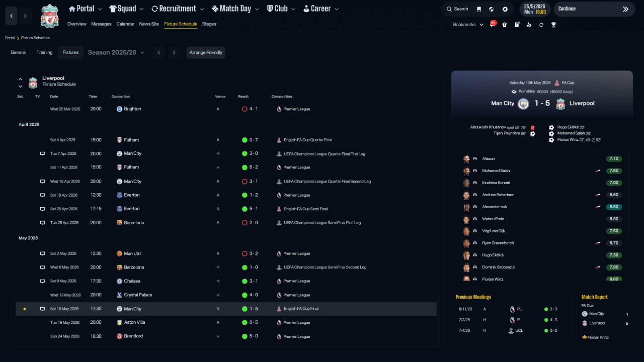Go back with the left arrow button
Screen dimensions: 644x362
(12, 16)
